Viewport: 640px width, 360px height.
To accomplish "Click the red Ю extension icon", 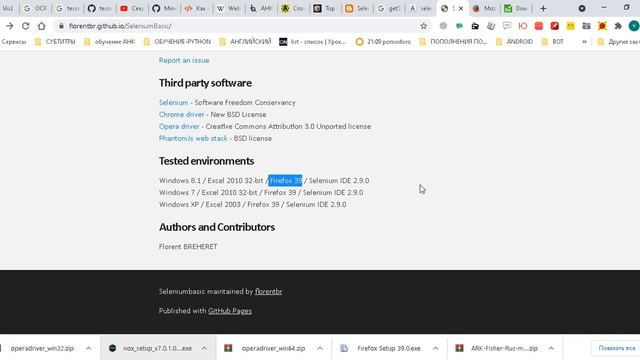I will pyautogui.click(x=522, y=26).
